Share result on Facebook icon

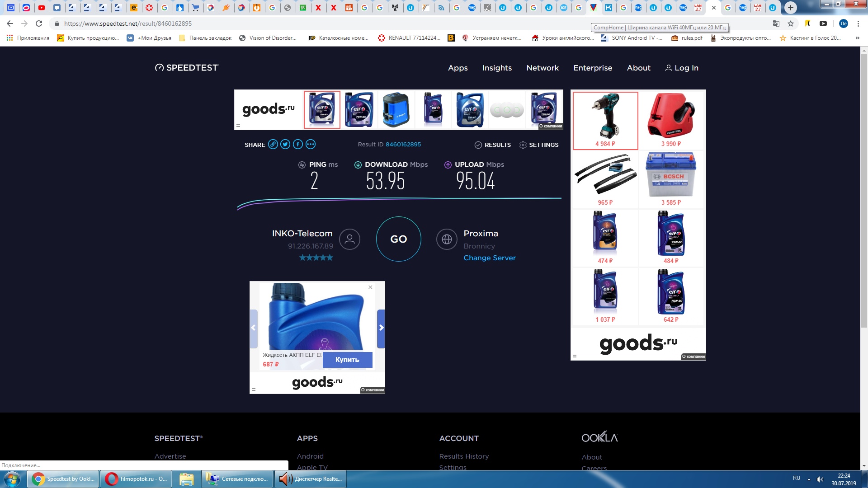point(298,145)
